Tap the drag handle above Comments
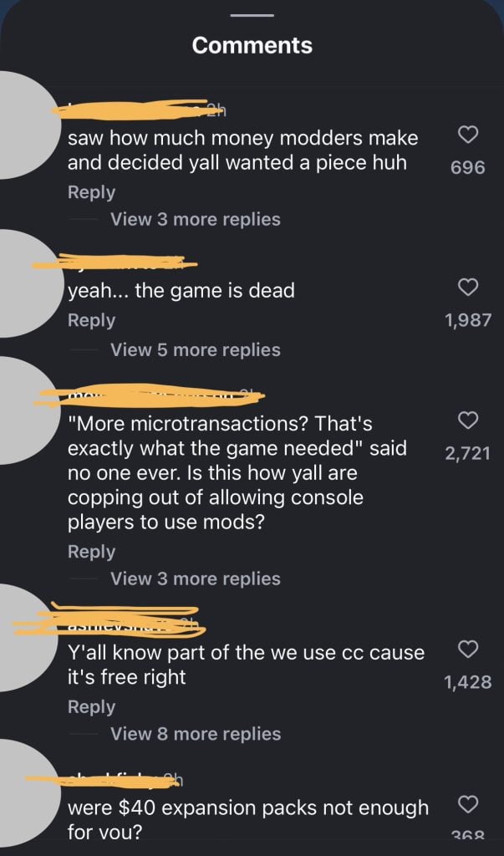 pos(252,15)
